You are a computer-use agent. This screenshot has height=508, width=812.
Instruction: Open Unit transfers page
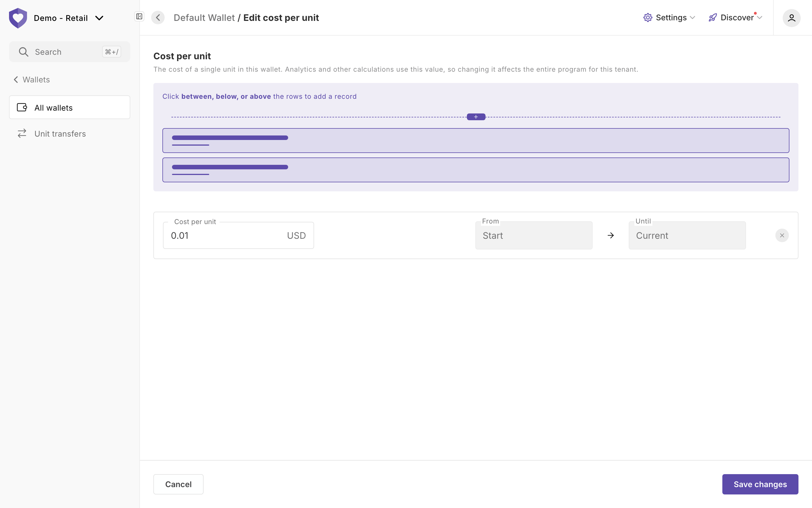tap(69, 134)
